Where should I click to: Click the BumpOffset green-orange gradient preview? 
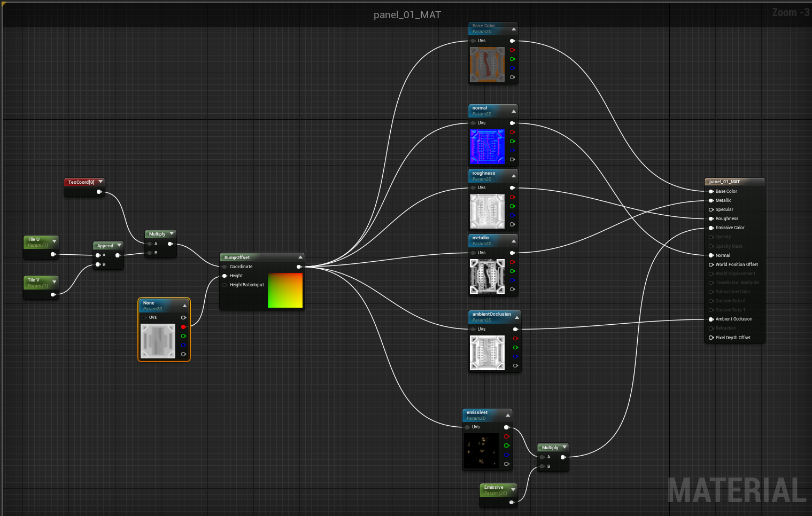tap(285, 291)
